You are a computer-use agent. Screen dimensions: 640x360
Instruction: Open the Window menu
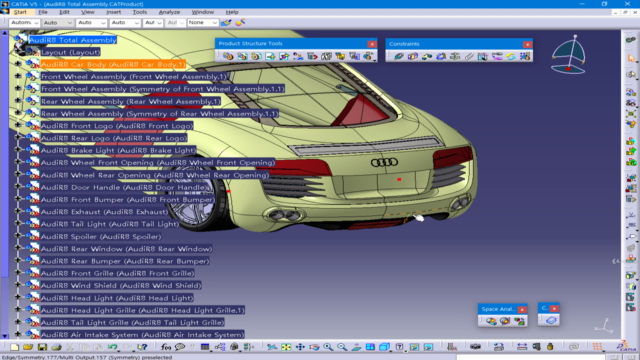coord(202,12)
